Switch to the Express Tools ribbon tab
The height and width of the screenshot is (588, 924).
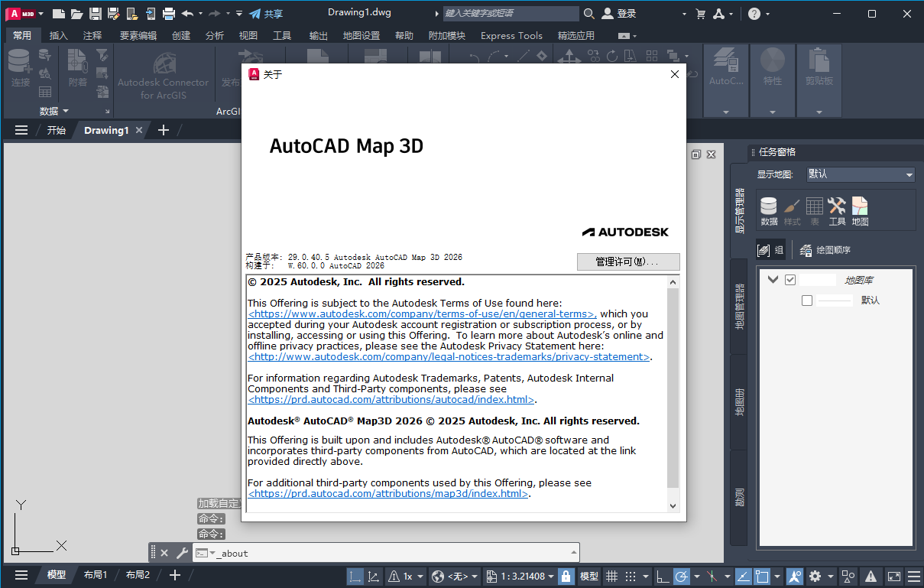tap(511, 35)
